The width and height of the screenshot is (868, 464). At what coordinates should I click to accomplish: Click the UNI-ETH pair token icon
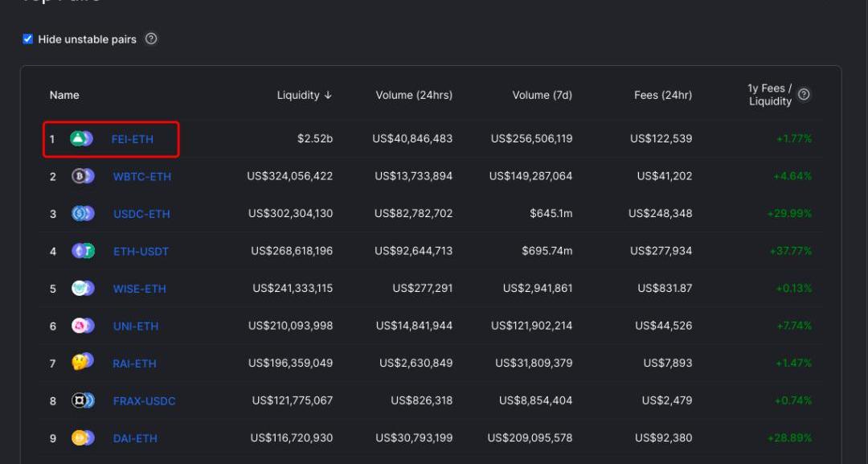point(83,326)
